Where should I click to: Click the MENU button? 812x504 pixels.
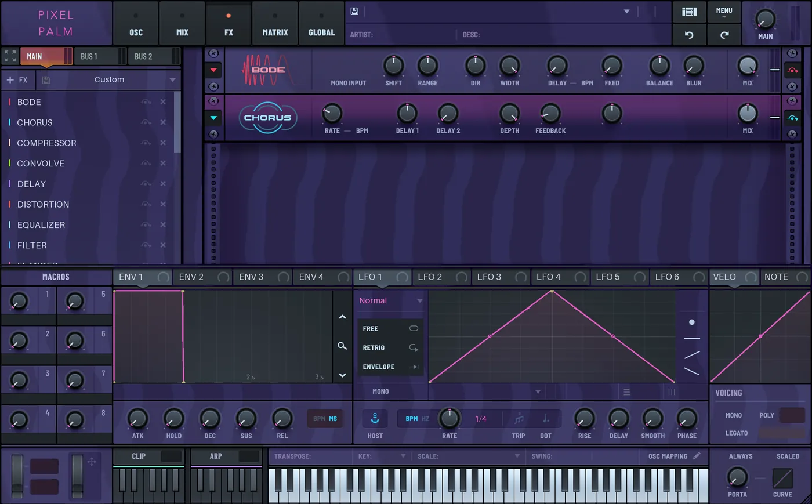point(724,12)
